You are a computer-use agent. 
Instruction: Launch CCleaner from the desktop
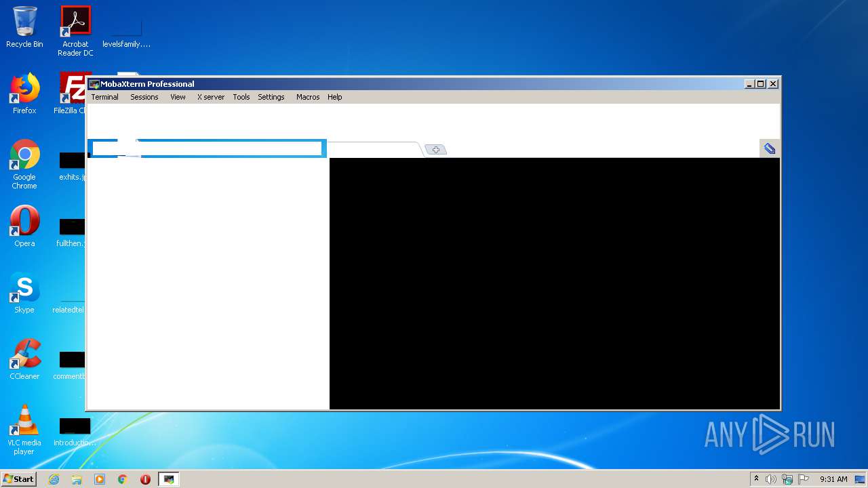[24, 359]
